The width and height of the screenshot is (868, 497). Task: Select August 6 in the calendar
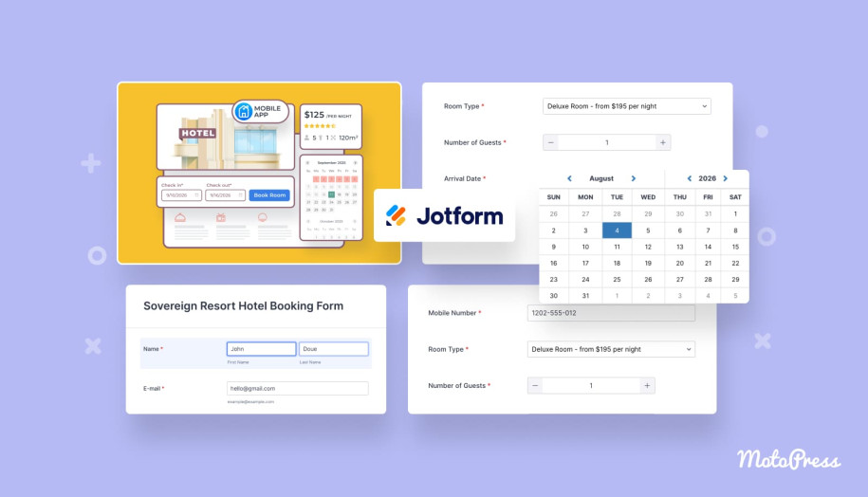coord(680,230)
